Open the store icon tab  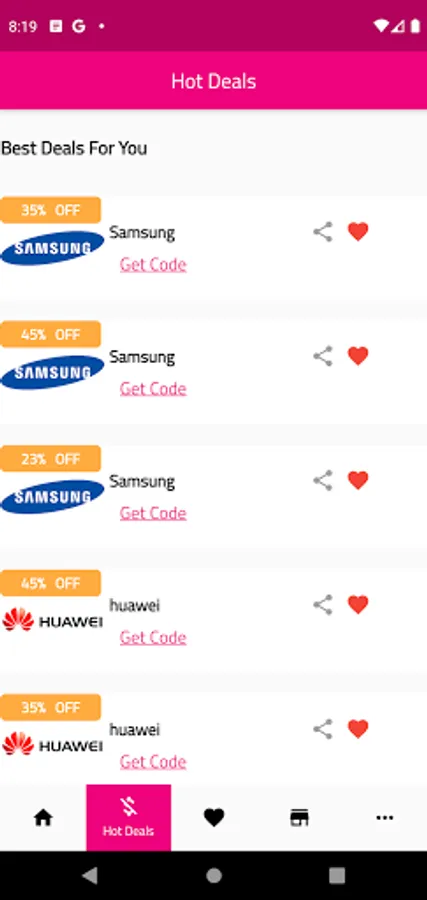point(299,817)
